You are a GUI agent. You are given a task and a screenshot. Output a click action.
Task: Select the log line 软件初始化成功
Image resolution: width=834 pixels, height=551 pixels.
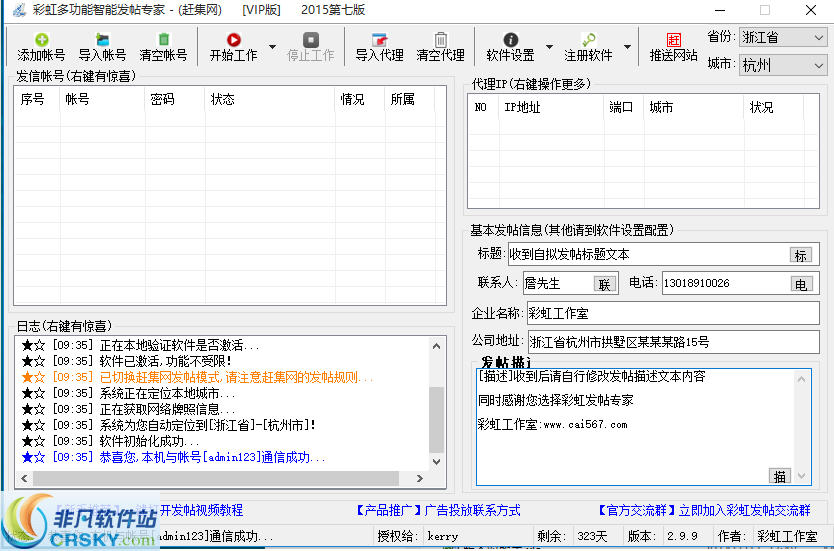(x=111, y=441)
